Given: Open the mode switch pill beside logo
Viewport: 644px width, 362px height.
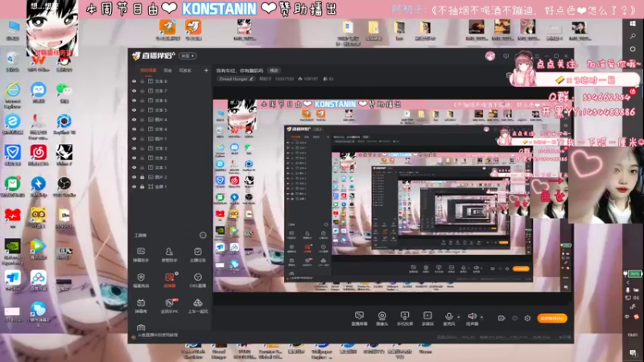Looking at the screenshot, I should (188, 56).
